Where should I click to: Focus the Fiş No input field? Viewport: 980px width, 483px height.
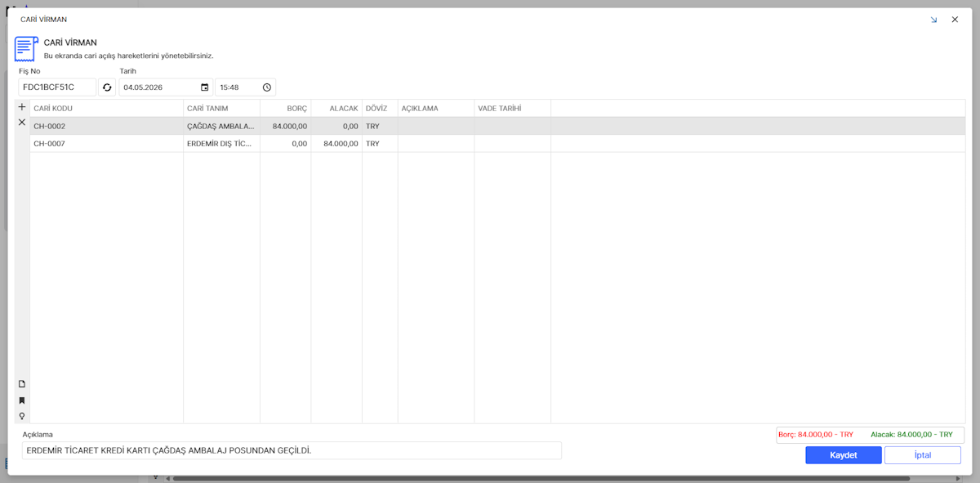coord(57,87)
